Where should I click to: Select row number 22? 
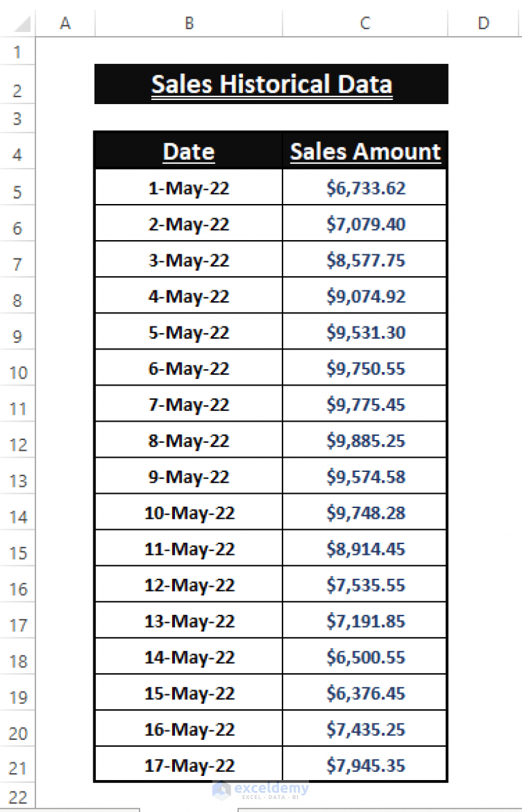17,798
